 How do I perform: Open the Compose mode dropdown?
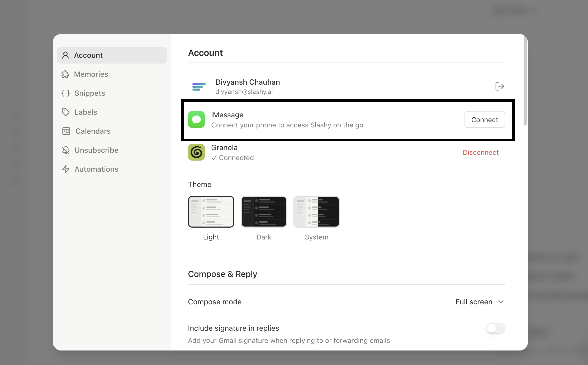click(x=480, y=302)
